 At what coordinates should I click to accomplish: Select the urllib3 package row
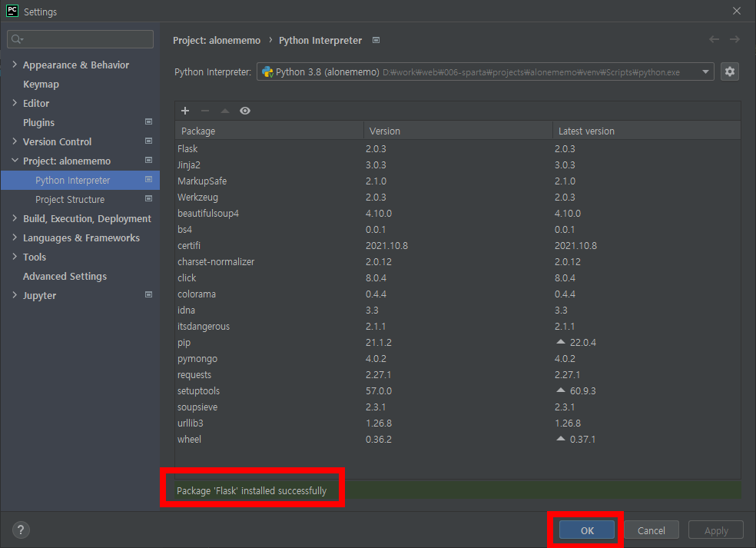point(458,423)
